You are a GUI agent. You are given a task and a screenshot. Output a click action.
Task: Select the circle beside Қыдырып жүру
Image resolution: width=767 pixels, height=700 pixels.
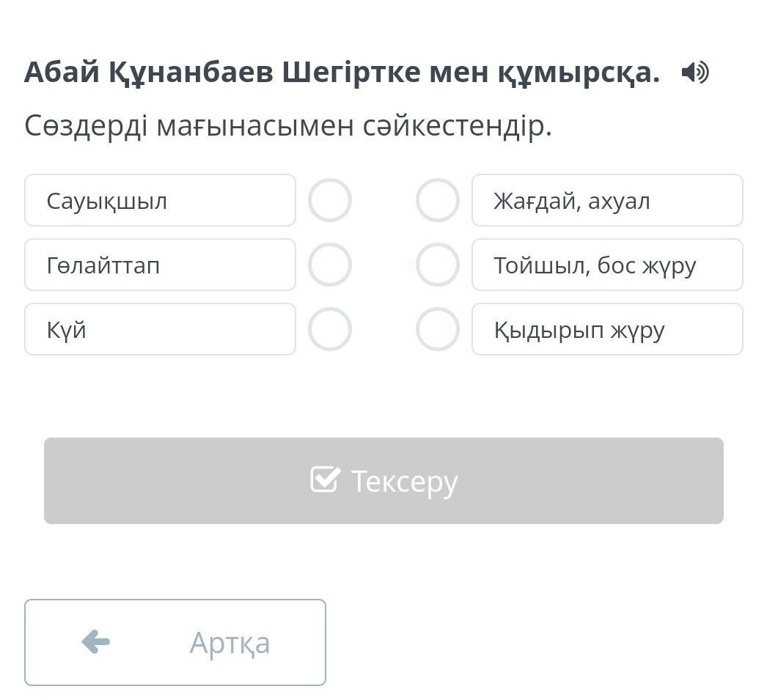click(437, 329)
